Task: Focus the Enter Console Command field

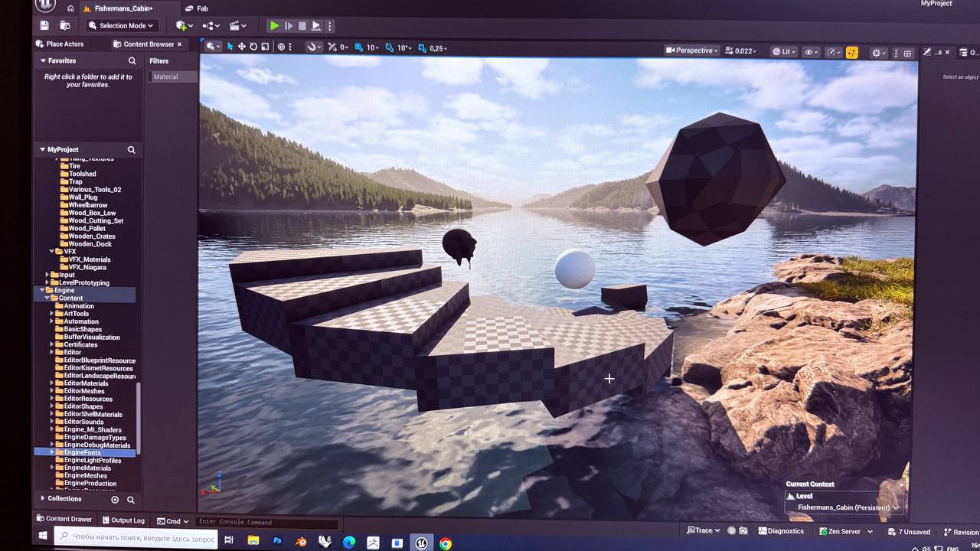Action: click(267, 523)
